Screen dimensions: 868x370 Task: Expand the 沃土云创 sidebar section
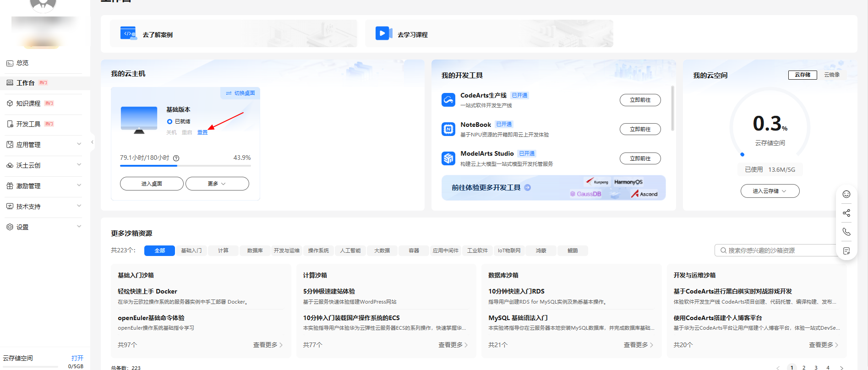[44, 165]
